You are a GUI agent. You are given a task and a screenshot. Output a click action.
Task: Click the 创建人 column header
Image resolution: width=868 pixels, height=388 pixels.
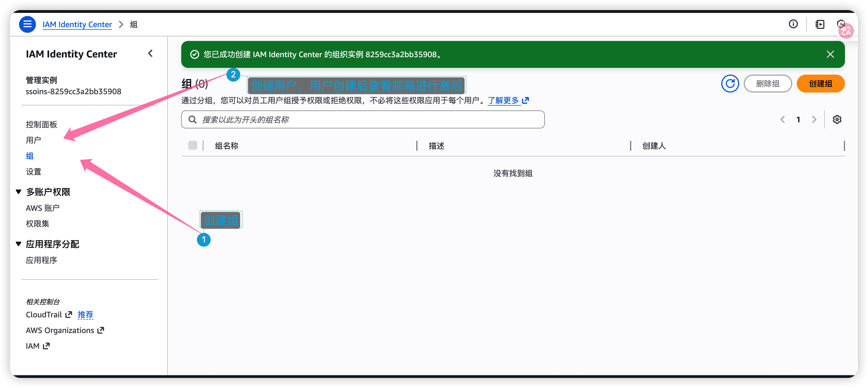pyautogui.click(x=654, y=145)
